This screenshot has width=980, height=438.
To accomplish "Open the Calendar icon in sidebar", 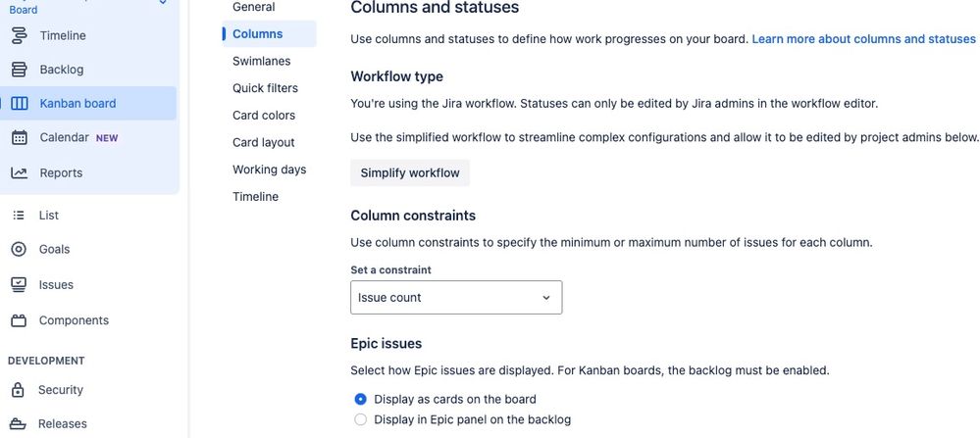I will tap(20, 137).
